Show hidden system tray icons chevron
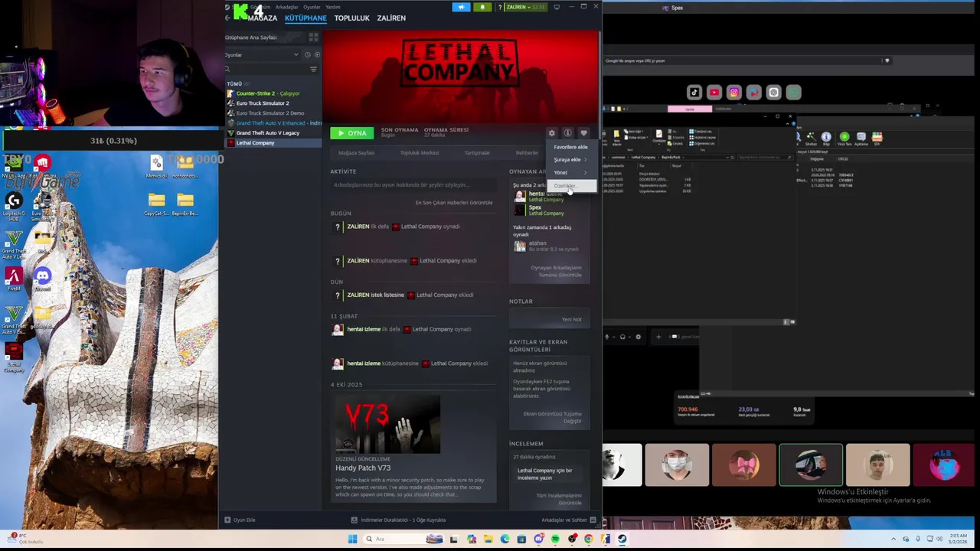Screen dimensions: 980x551 pyautogui.click(x=893, y=539)
